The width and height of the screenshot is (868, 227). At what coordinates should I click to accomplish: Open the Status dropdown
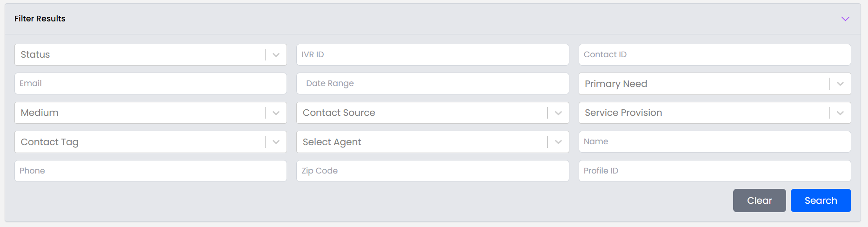tap(140, 55)
